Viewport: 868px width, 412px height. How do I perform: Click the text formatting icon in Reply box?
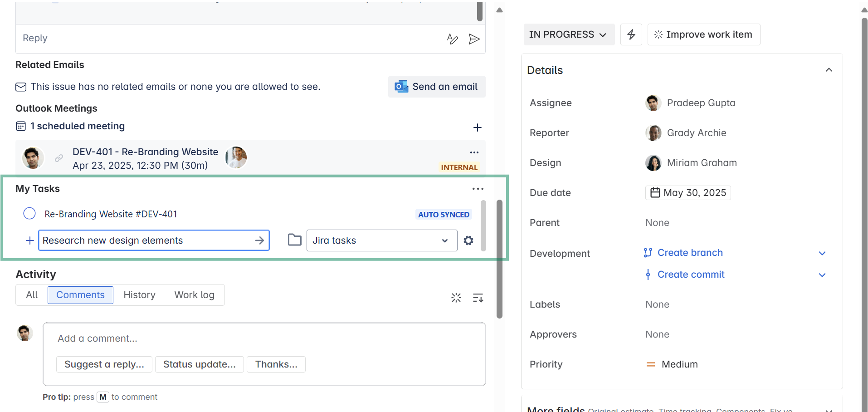coord(452,39)
